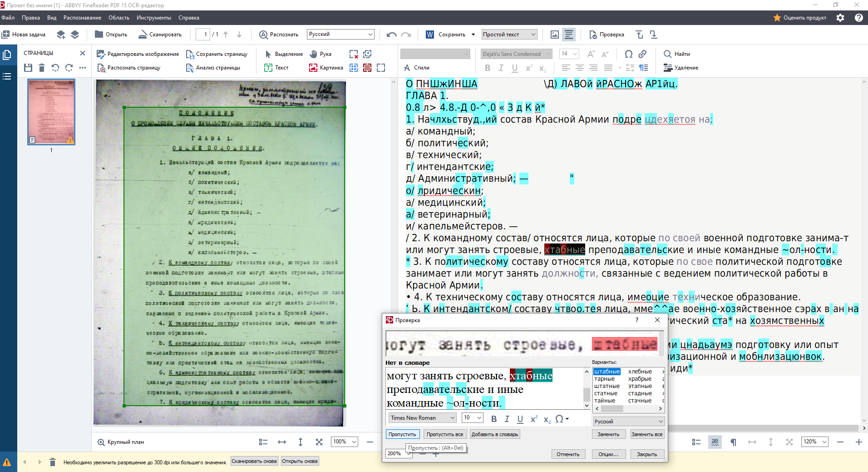Open the Область menu

coord(118,18)
